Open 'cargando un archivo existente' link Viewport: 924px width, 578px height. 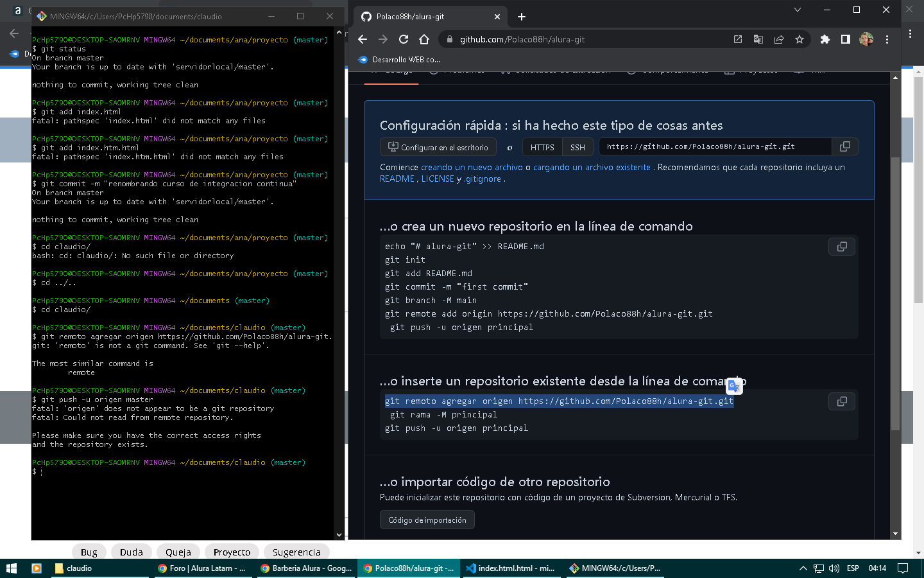[x=592, y=167]
